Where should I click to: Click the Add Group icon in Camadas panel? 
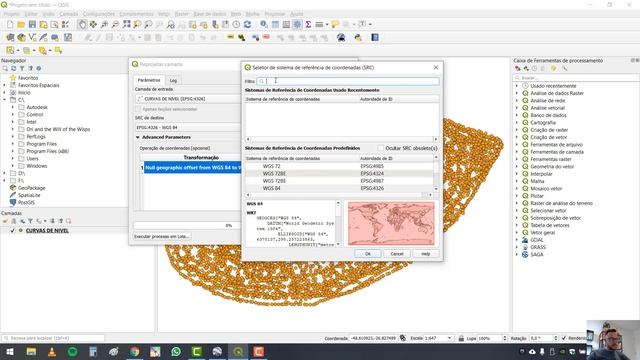[13, 221]
